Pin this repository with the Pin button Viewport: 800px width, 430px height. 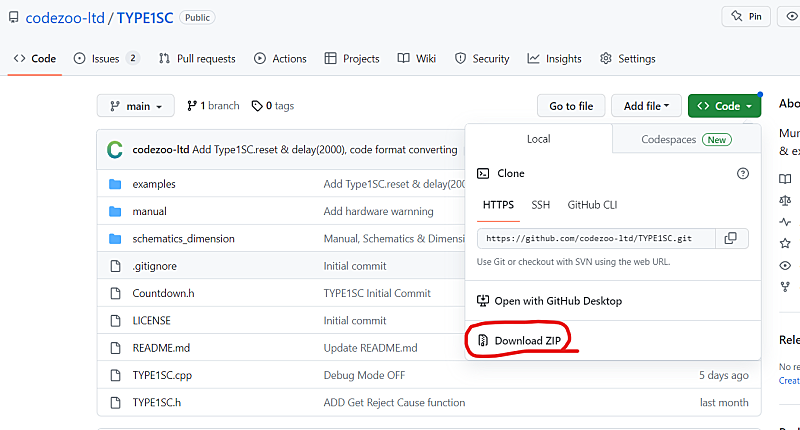click(x=746, y=16)
